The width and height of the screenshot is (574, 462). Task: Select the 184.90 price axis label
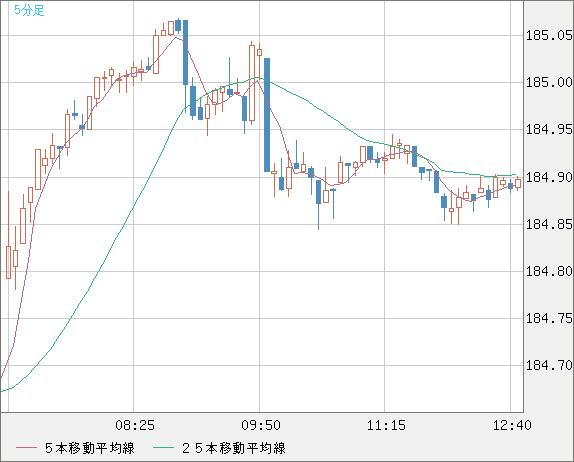coord(549,177)
